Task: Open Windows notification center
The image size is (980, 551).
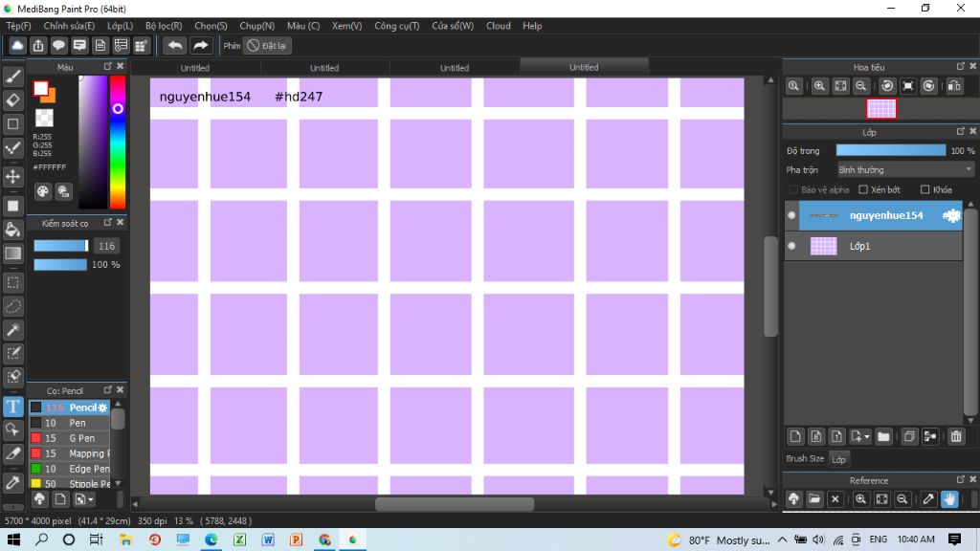Action: coord(954,540)
